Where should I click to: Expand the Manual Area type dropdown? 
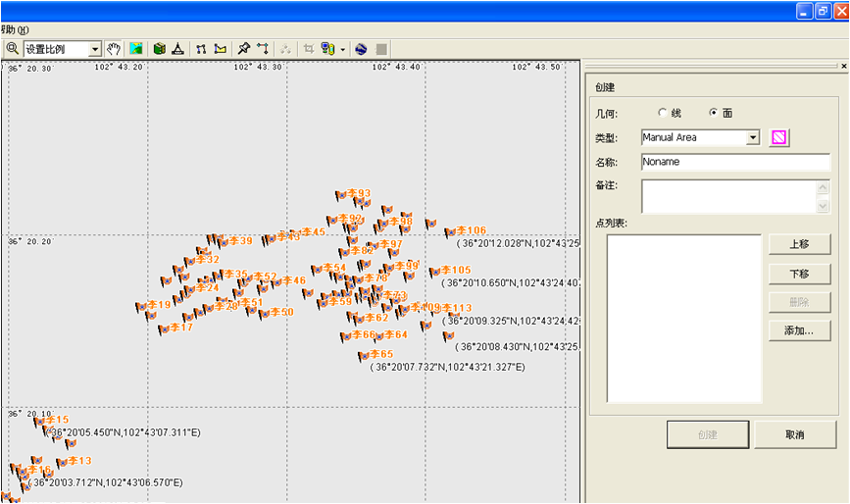(753, 138)
